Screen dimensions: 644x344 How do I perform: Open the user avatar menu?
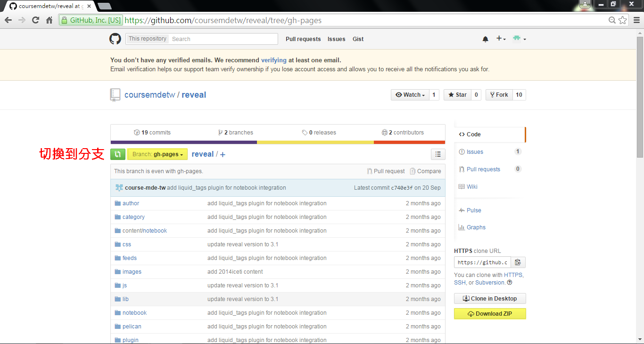pos(519,39)
